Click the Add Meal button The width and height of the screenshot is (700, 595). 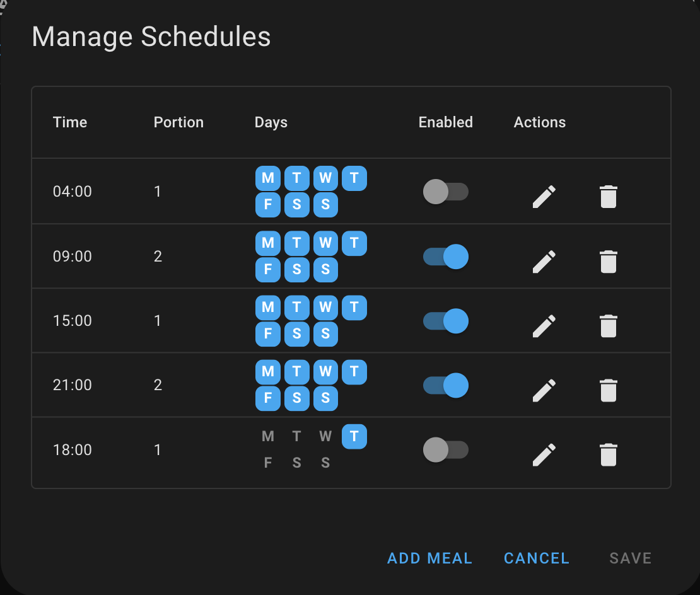tap(429, 558)
